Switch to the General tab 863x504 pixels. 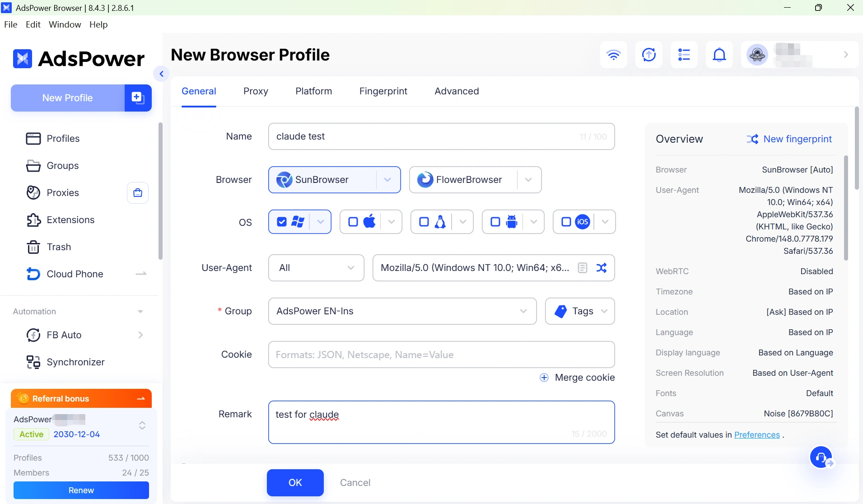pos(199,91)
